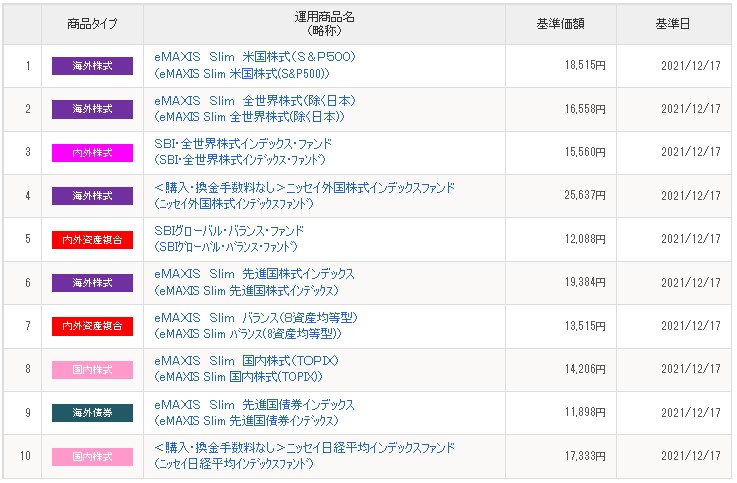Viewport: 737px width, 483px height.
Task: Click the 基準価額 column header
Action: [x=561, y=23]
